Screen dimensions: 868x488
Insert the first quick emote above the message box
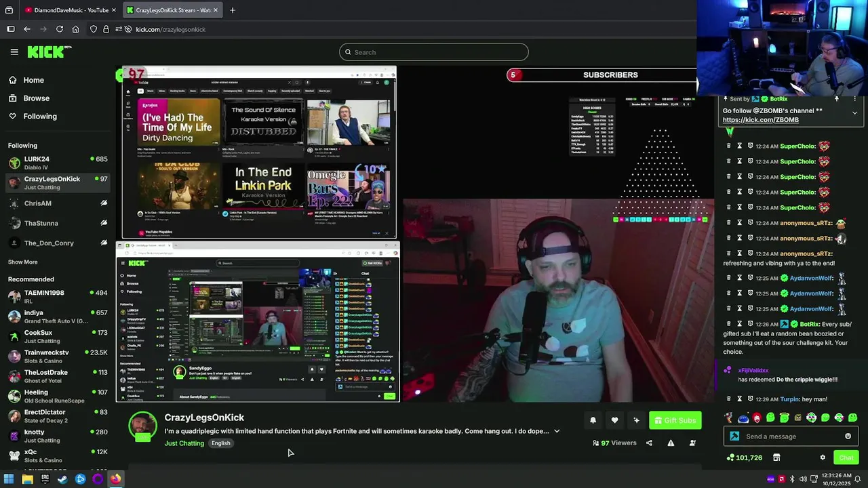tap(729, 418)
